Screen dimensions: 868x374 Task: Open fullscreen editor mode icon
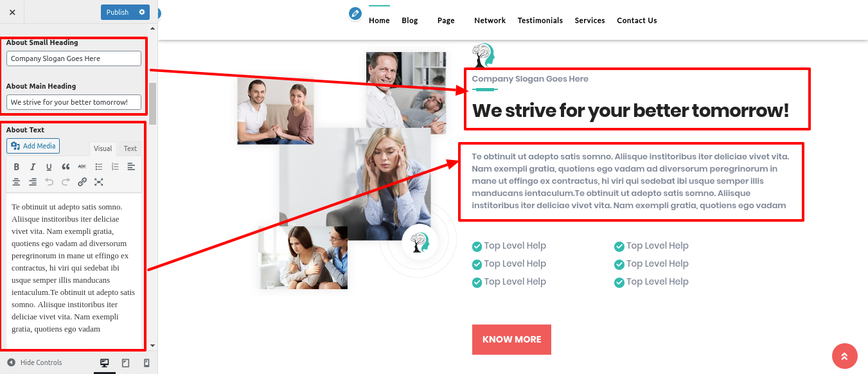pyautogui.click(x=98, y=182)
